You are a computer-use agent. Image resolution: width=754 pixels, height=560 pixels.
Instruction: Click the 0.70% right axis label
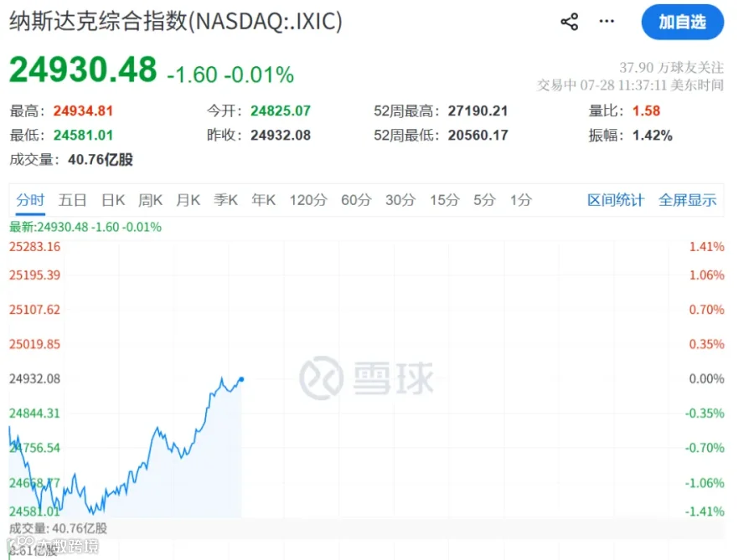[706, 309]
